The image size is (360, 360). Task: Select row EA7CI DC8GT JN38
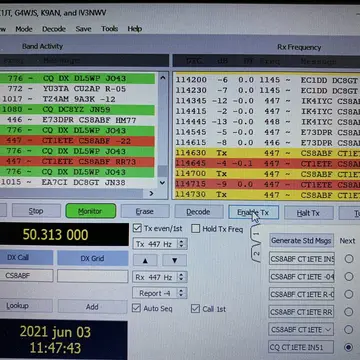click(x=77, y=182)
